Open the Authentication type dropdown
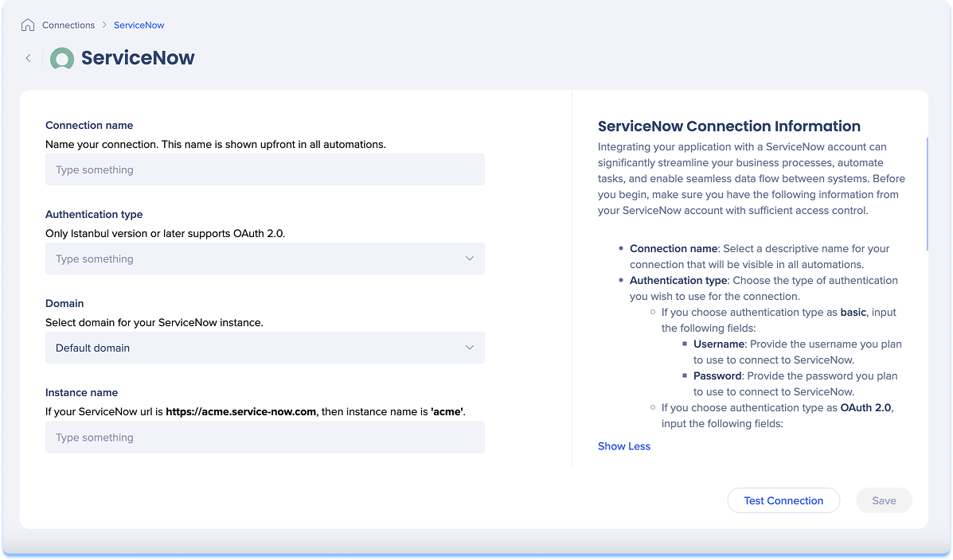This screenshot has height=560, width=953. (265, 259)
